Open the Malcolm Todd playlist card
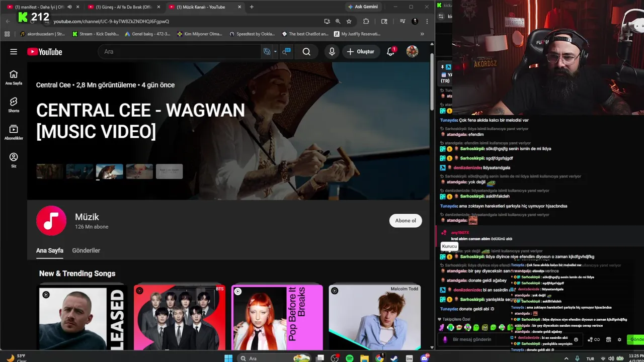 click(x=375, y=317)
